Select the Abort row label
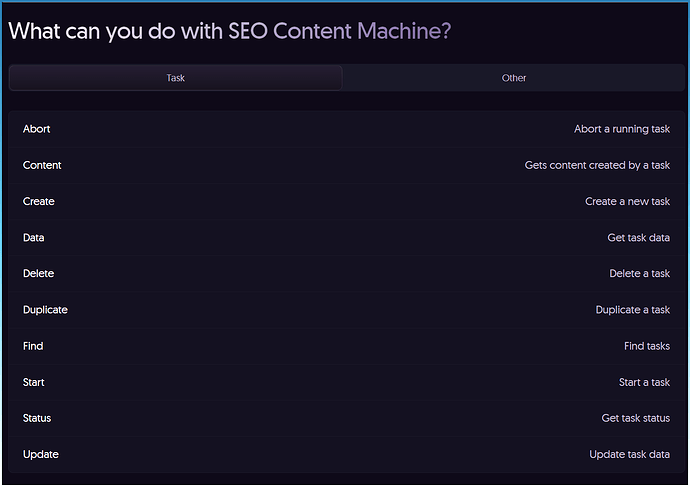Viewport: 690px width, 486px height. [x=37, y=129]
